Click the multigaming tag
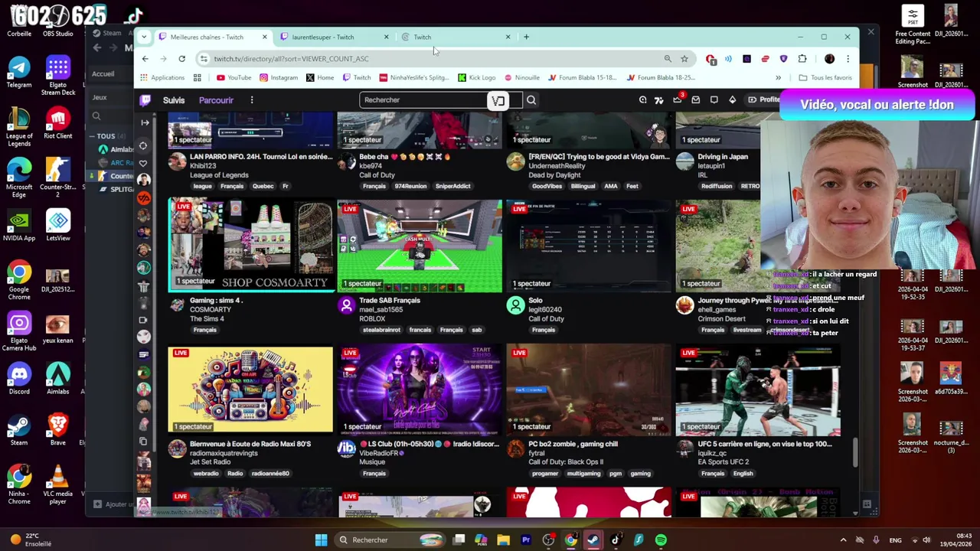This screenshot has width=980, height=551. [x=583, y=474]
